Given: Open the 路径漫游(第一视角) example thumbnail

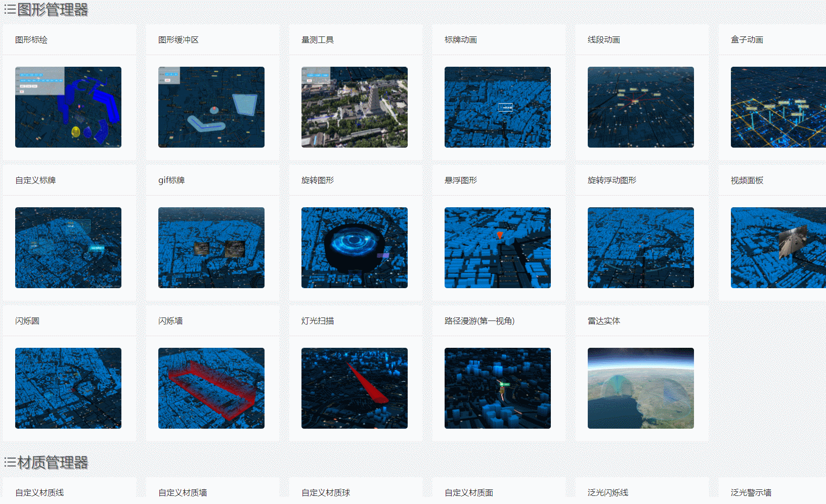Looking at the screenshot, I should click(x=498, y=388).
